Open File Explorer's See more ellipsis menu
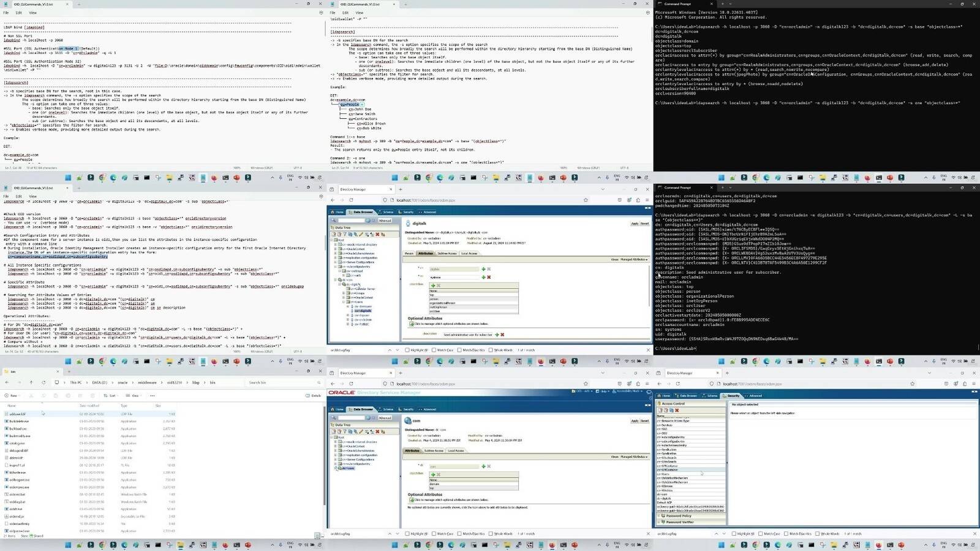Image resolution: width=980 pixels, height=551 pixels. click(153, 395)
